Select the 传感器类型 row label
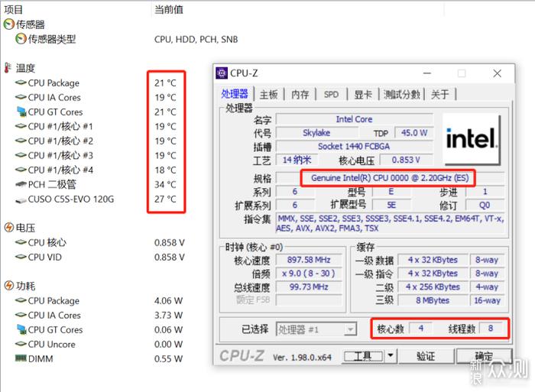This screenshot has width=535, height=392. [x=52, y=39]
